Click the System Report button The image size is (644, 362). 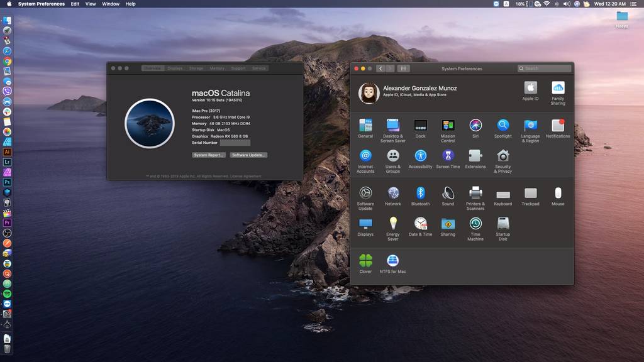tap(209, 155)
